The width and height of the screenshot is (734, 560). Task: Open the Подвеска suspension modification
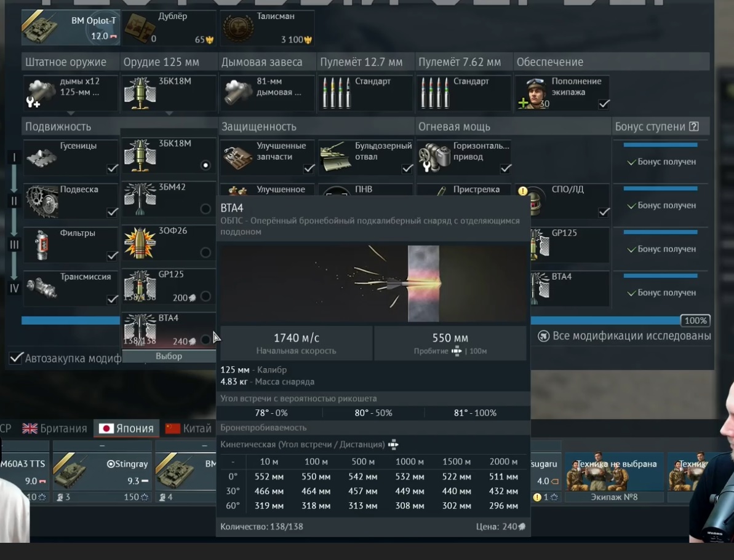(x=71, y=201)
